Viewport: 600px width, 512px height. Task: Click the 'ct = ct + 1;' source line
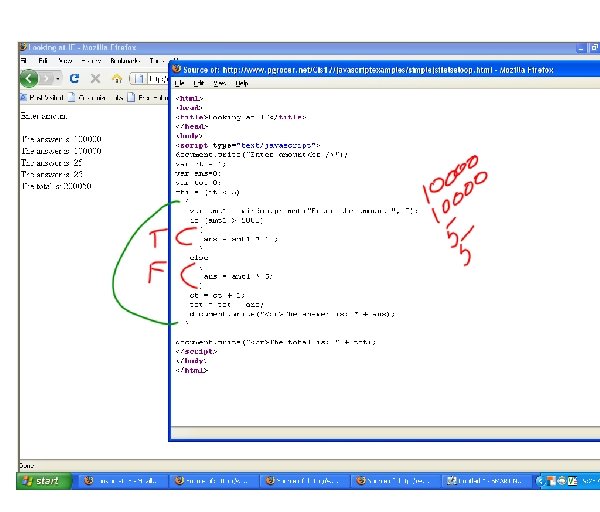coord(217,295)
